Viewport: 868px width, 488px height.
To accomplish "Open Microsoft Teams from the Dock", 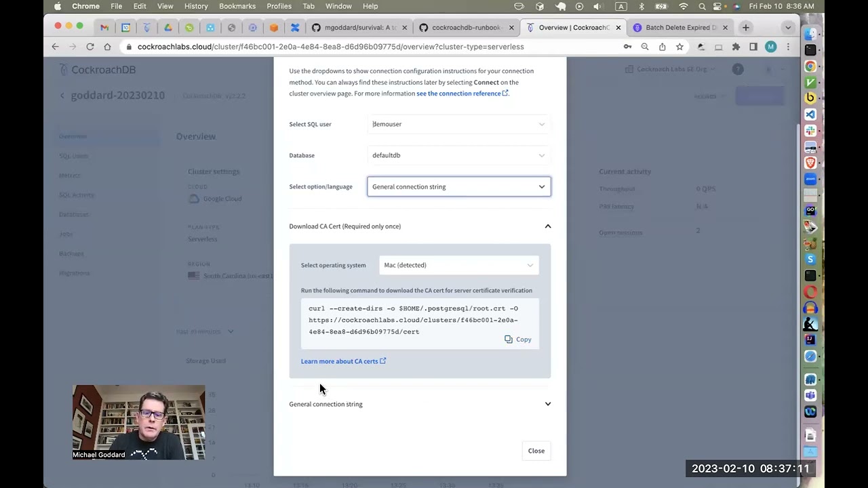I will tap(810, 396).
